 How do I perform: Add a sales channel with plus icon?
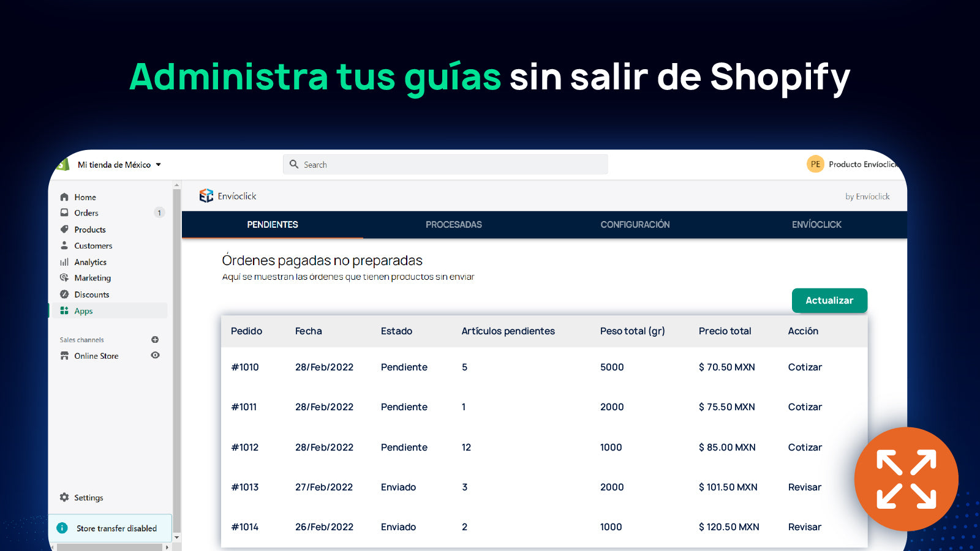tap(155, 340)
